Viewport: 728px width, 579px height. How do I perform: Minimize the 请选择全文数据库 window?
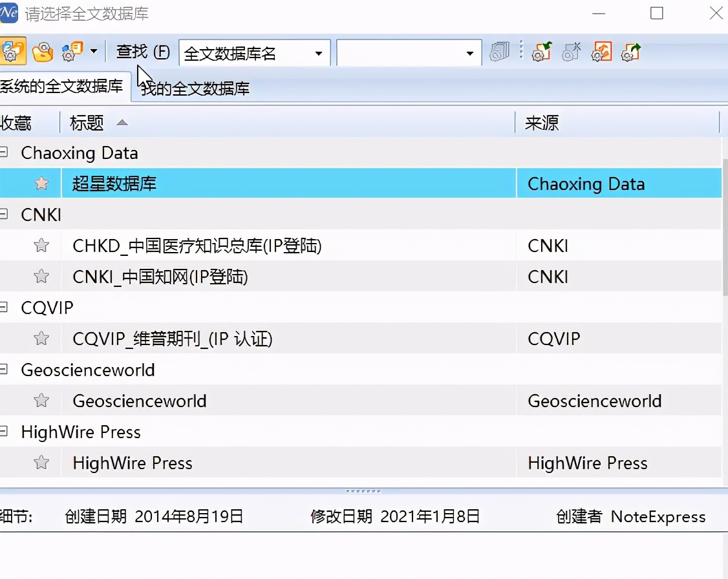[599, 14]
